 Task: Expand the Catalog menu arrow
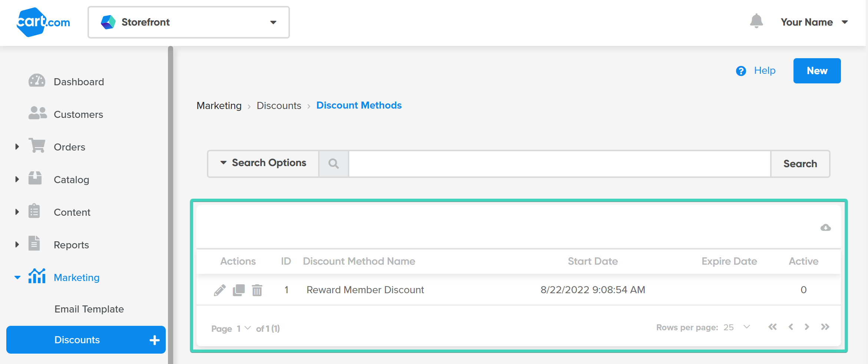[x=17, y=179]
